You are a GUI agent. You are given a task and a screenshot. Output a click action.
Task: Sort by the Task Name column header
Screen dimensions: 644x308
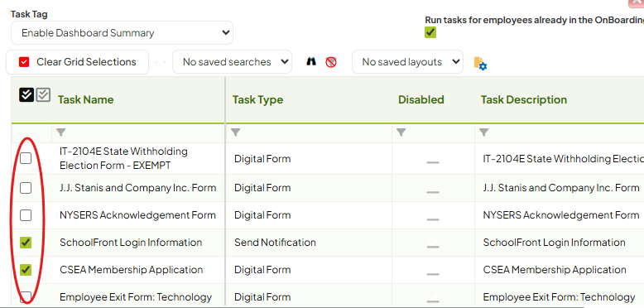coord(85,100)
